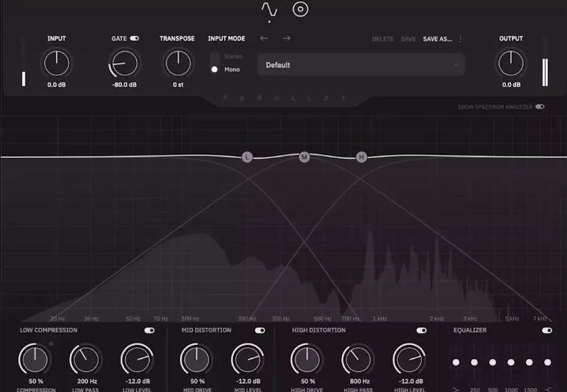Click the H band node on curve

tap(361, 157)
